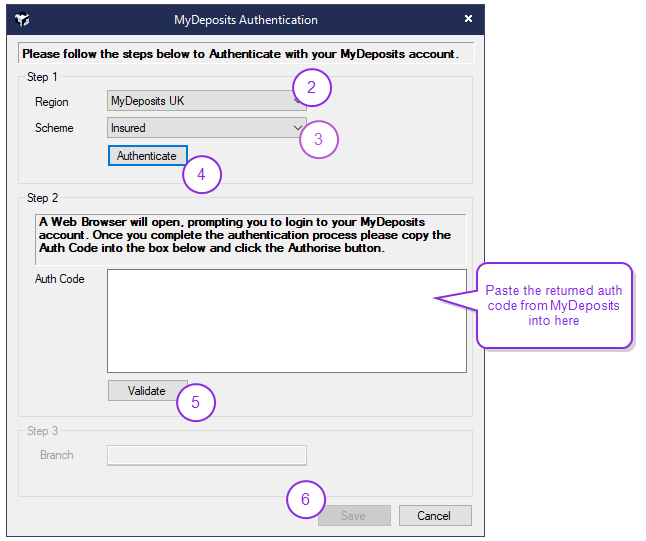Screen dimensions: 646x541
Task: Click the Save button
Action: point(355,516)
